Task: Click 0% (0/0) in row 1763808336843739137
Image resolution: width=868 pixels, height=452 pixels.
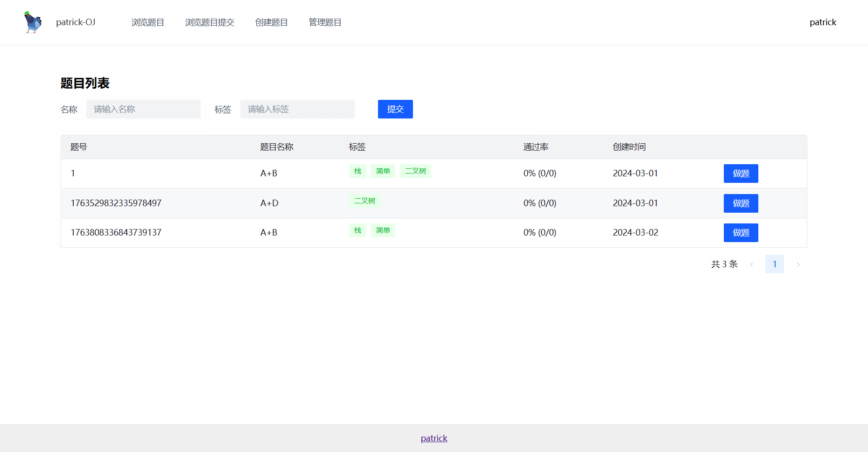Action: (540, 232)
